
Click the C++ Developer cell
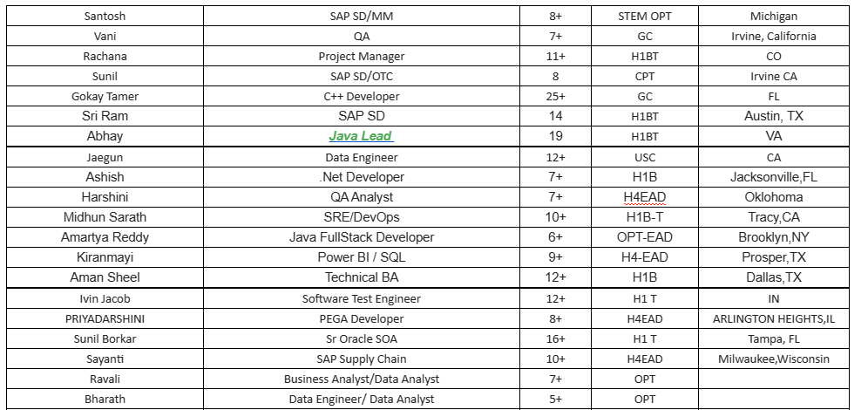point(361,96)
